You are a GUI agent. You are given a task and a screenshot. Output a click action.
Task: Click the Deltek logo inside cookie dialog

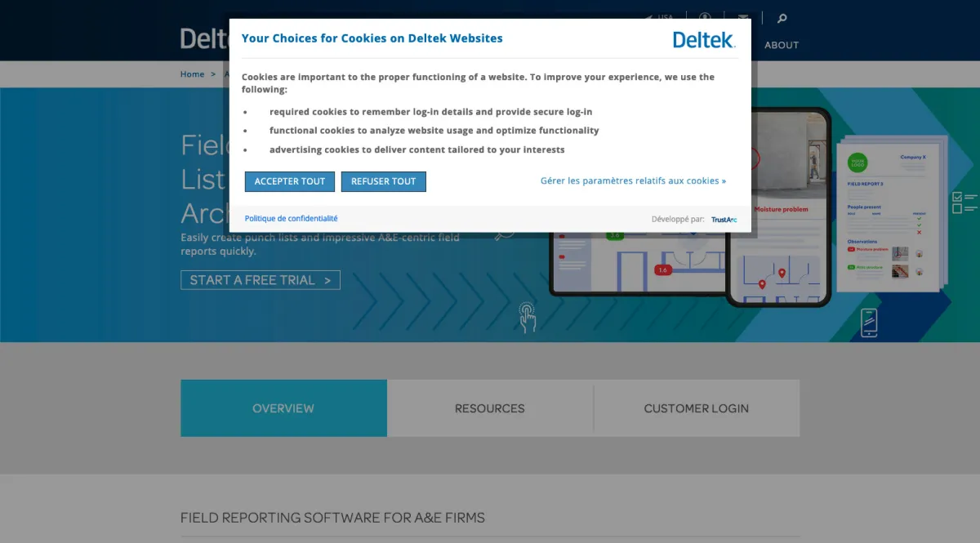(x=704, y=39)
